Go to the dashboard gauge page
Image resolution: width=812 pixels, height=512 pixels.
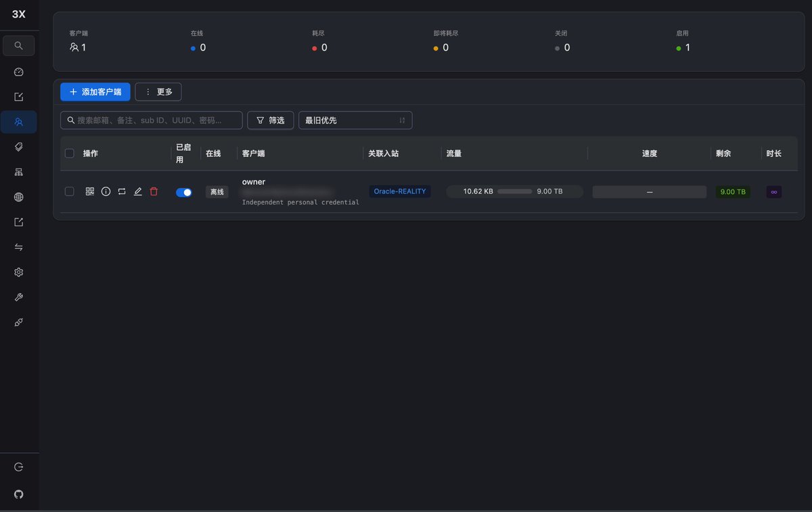pos(19,72)
